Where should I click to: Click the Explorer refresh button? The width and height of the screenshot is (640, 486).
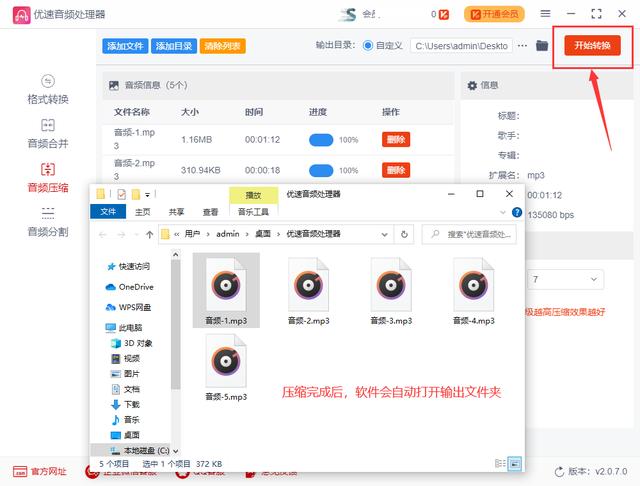click(404, 234)
